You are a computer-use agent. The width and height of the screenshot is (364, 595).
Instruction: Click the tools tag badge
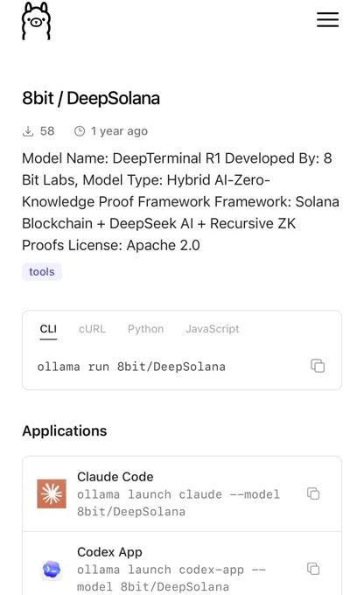click(42, 272)
